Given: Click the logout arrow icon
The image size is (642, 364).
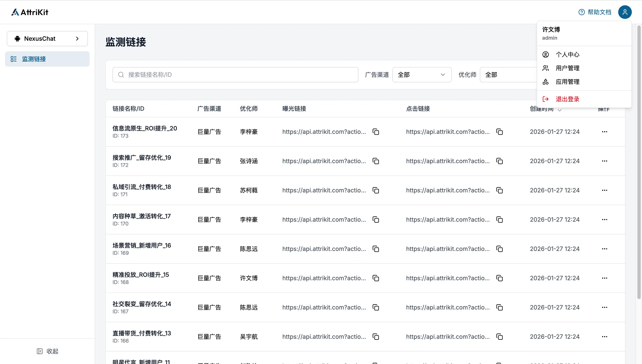Looking at the screenshot, I should (x=546, y=99).
